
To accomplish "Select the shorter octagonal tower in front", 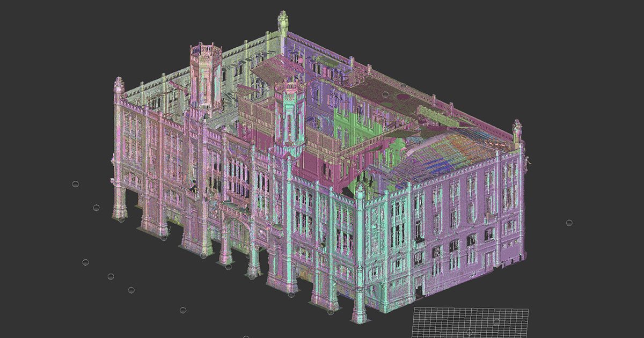I will 289,115.
